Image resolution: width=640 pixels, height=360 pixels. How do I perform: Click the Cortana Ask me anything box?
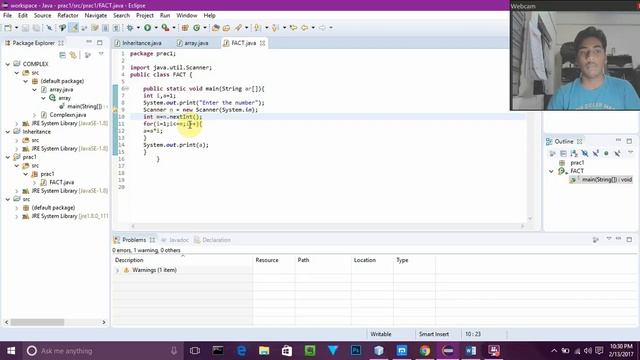click(x=102, y=351)
